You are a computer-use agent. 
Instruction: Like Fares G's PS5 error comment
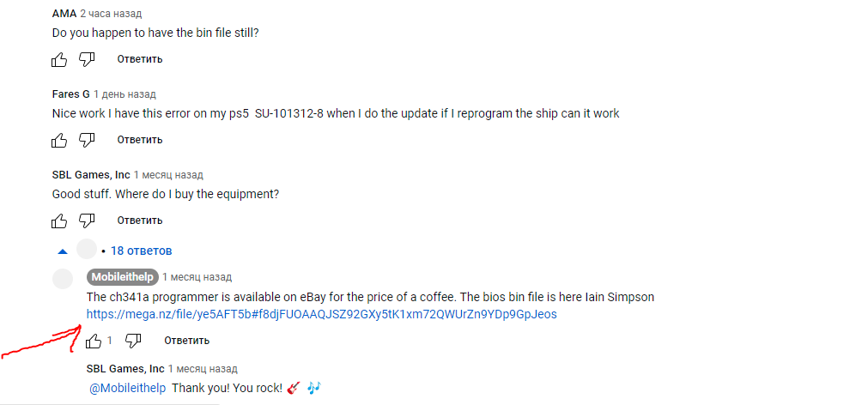coord(59,140)
